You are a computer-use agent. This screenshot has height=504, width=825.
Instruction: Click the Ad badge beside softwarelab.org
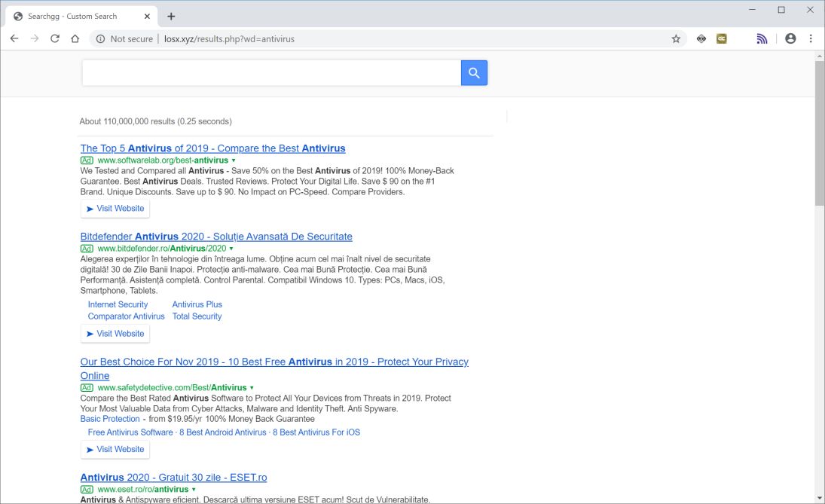(x=87, y=160)
